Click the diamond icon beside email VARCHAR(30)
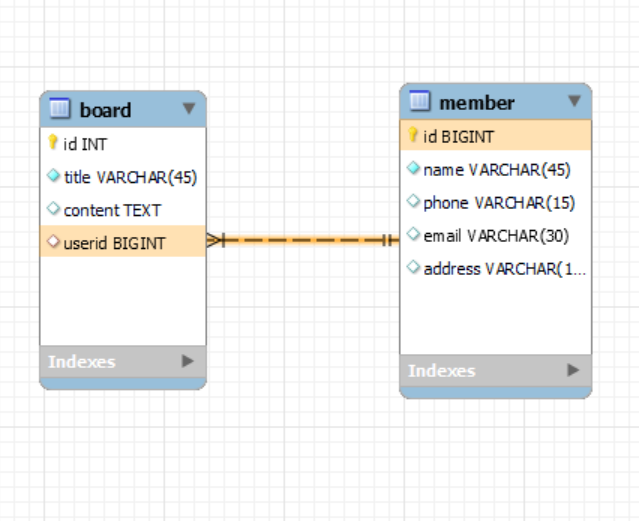This screenshot has height=521, width=639. click(x=413, y=235)
